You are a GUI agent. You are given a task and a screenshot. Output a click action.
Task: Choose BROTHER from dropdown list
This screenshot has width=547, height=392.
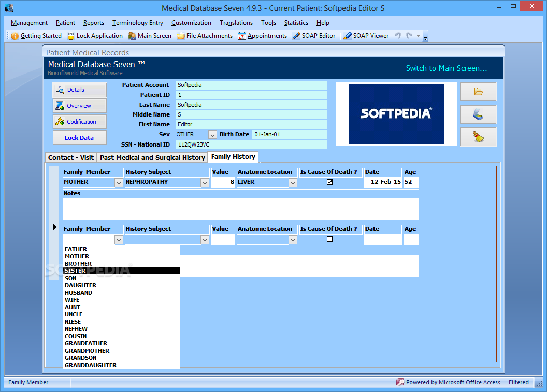121,264
